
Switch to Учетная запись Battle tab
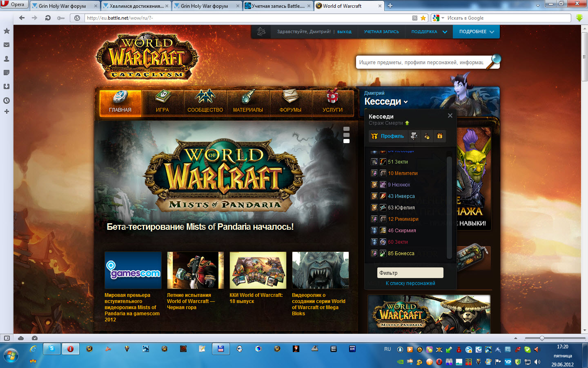(x=278, y=6)
